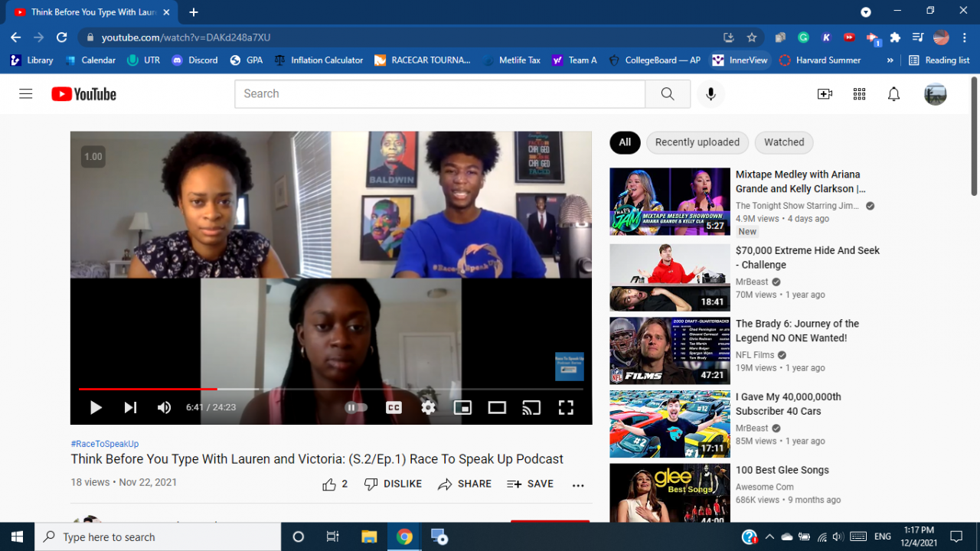980x551 pixels.
Task: Open the tab search dropdown
Action: [866, 12]
